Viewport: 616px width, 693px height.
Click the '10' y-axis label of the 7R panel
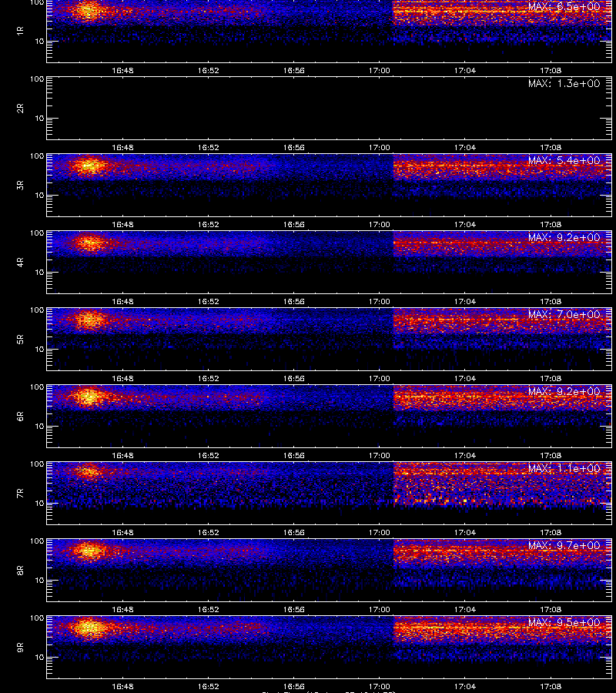coord(39,504)
